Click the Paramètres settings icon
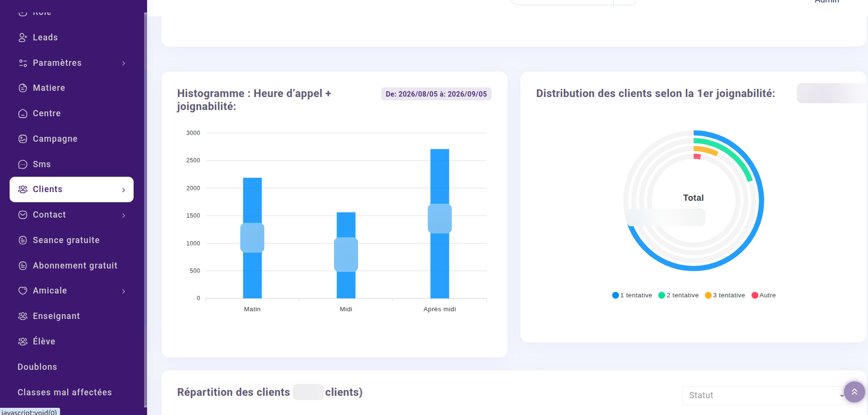The width and height of the screenshot is (868, 415). [23, 63]
